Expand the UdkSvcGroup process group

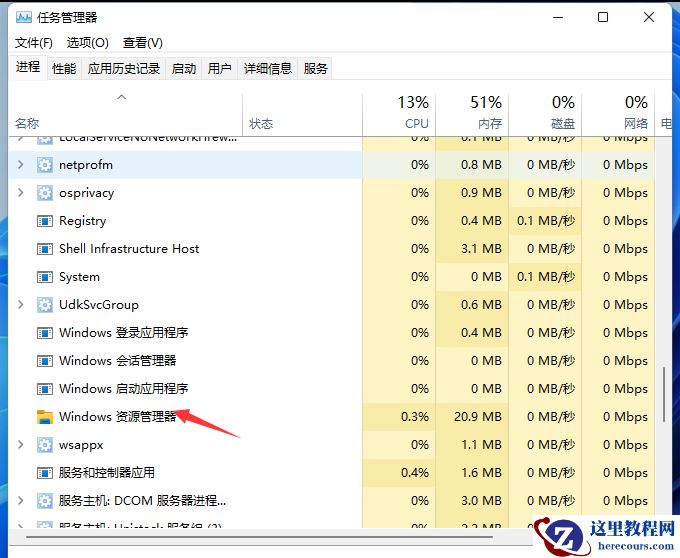[20, 304]
